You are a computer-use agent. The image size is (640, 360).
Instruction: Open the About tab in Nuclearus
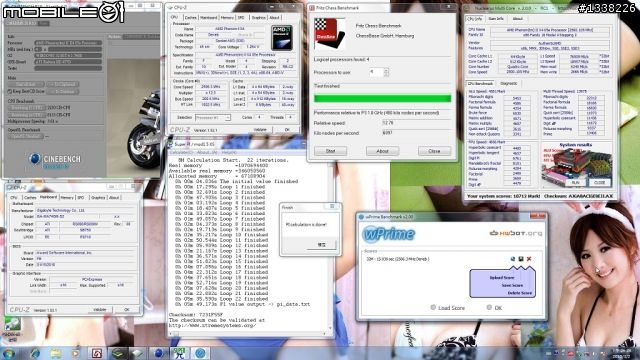pos(518,19)
